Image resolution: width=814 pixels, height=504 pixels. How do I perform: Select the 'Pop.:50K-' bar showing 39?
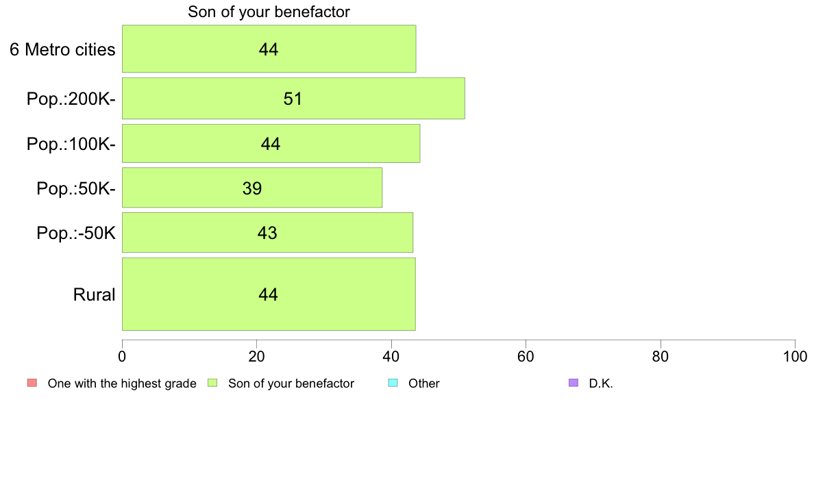[251, 188]
